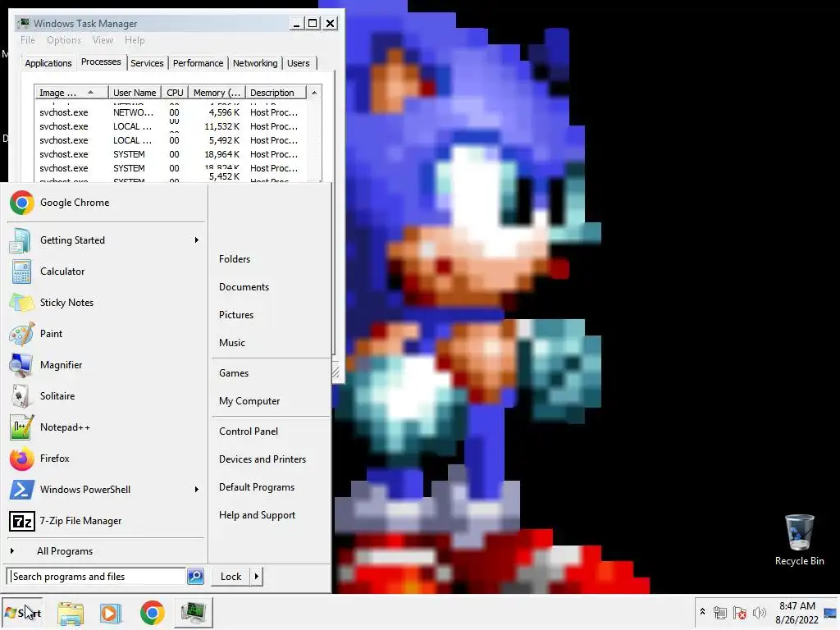
Task: Open the Calculator app
Action: 106,271
